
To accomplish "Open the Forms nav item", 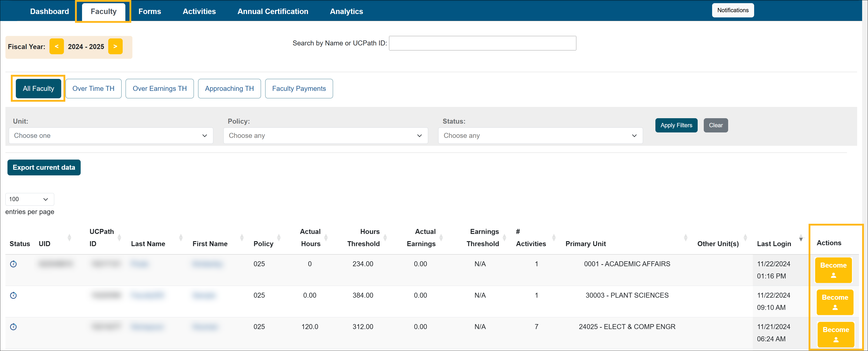I will click(150, 12).
